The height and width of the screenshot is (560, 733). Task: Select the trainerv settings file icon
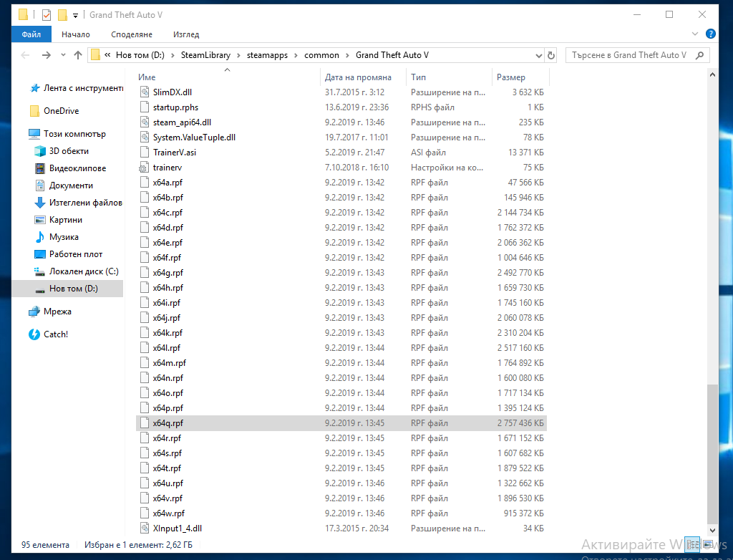[x=144, y=168]
